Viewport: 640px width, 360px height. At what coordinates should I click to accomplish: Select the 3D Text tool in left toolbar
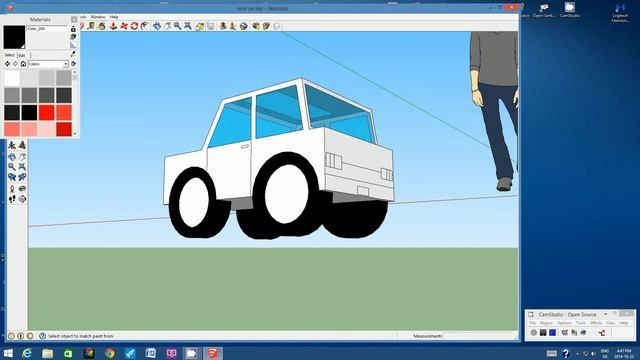pos(22,145)
